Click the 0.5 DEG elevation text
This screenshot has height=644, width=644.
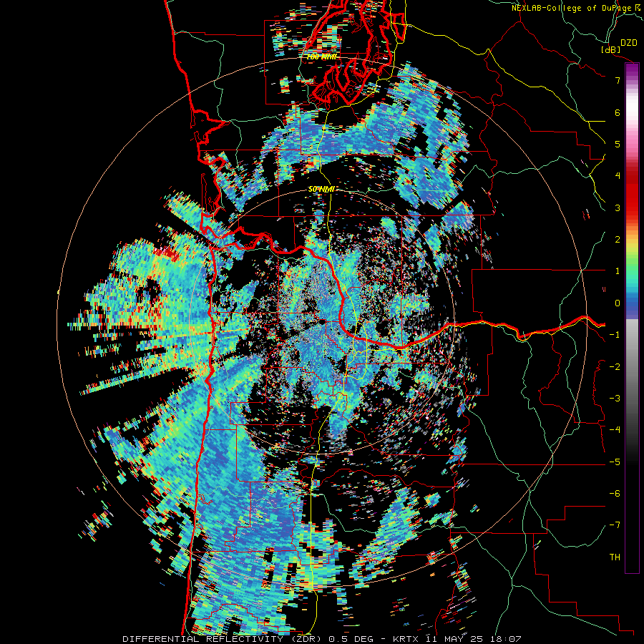[351, 639]
